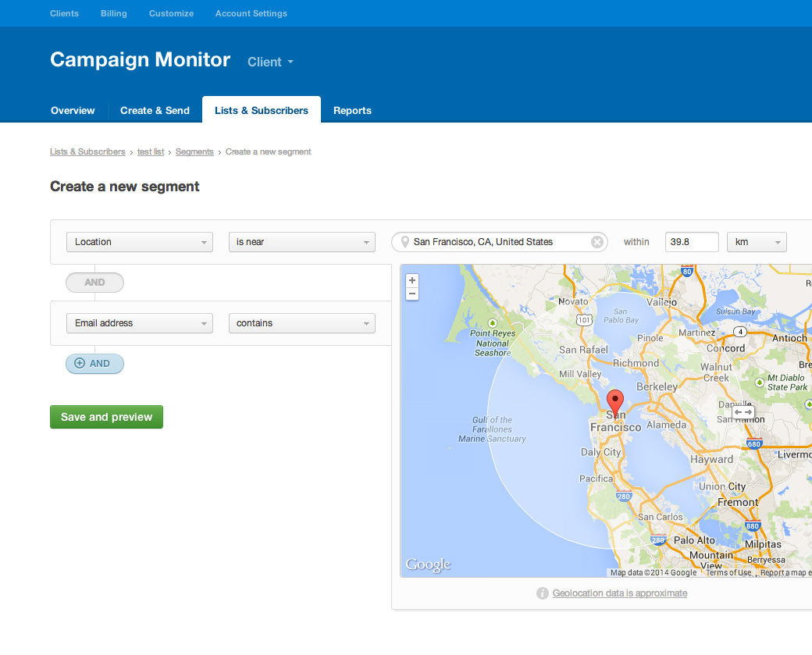The height and width of the screenshot is (655, 812).
Task: Click Point Reyes National Seashore label
Action: (x=493, y=343)
